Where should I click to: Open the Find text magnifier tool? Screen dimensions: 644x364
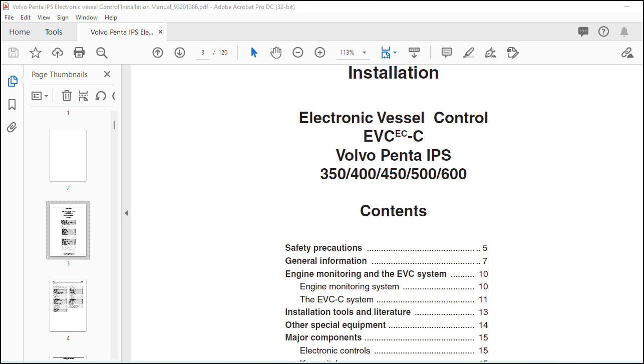pos(102,53)
